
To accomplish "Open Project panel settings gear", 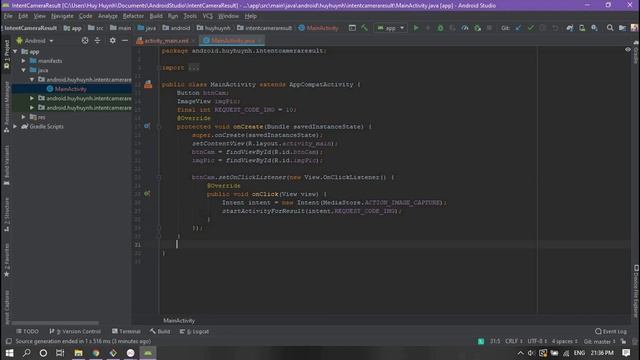I will point(112,40).
